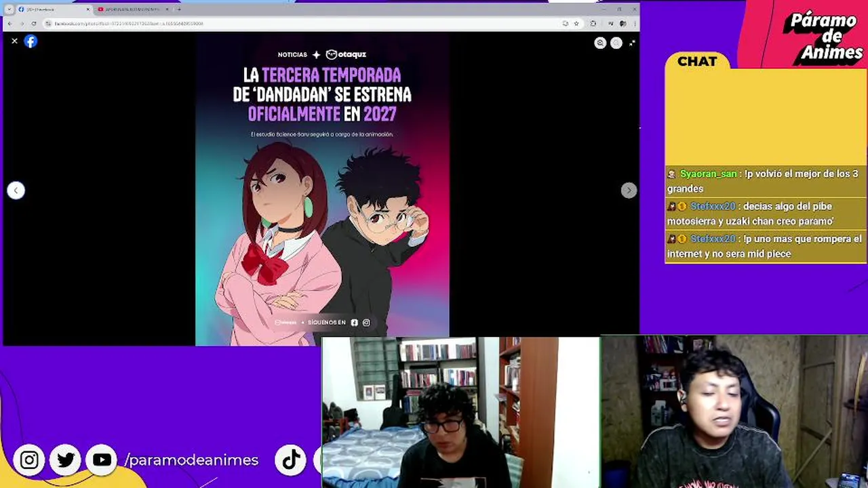Click the Facebook logo icon

pyautogui.click(x=31, y=41)
